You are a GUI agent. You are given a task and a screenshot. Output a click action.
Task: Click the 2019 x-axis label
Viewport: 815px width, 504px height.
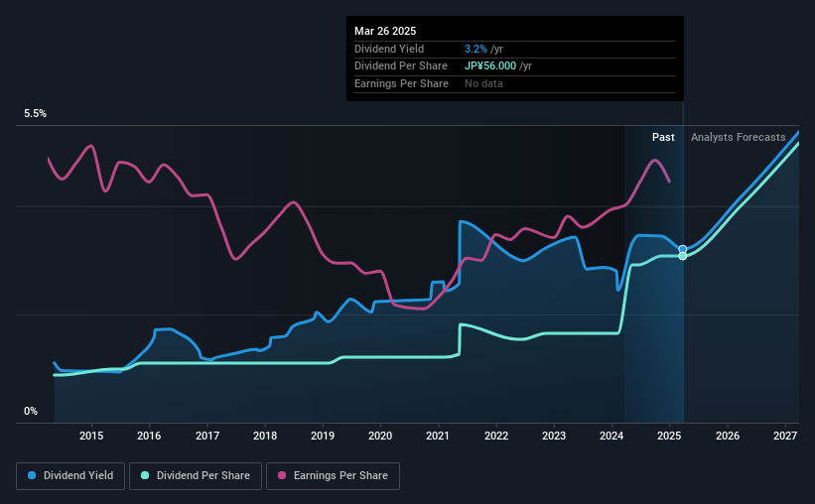pyautogui.click(x=323, y=436)
